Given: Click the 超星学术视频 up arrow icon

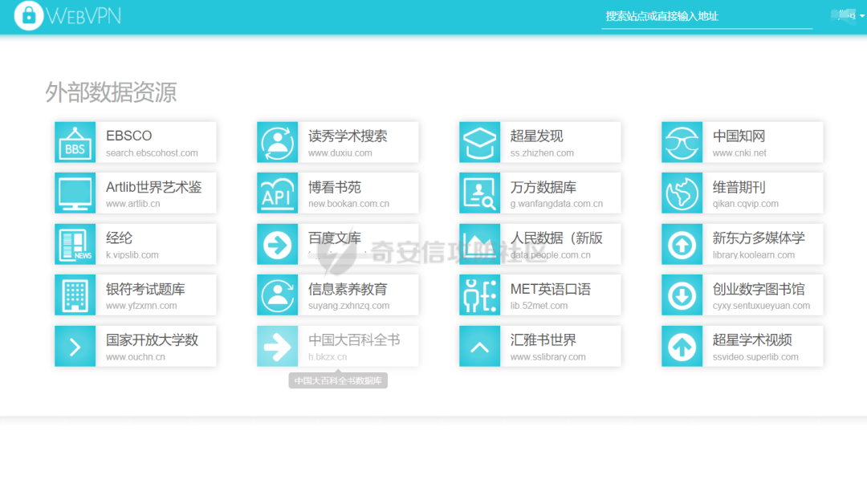Looking at the screenshot, I should click(682, 347).
